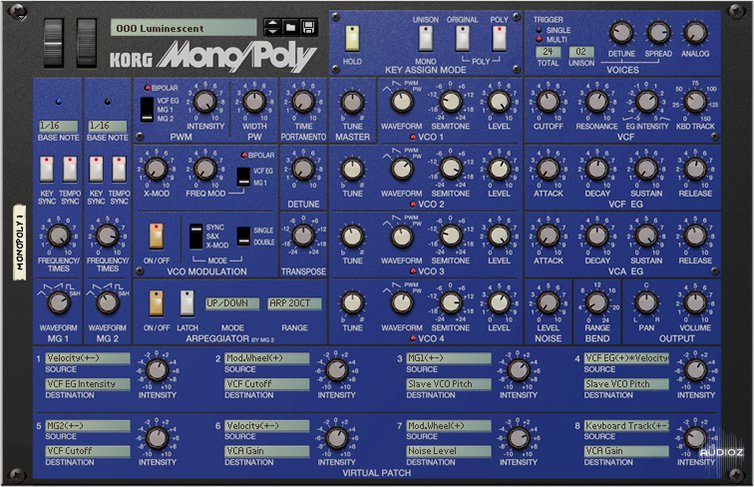Viewport: 754px width, 487px height.
Task: Click the TOTAL voices value 24
Action: coord(548,52)
